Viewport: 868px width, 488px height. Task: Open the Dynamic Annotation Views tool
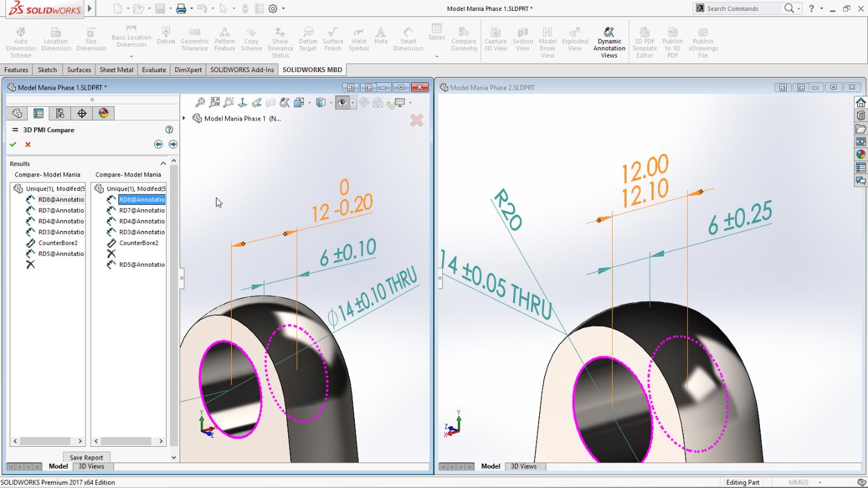tap(608, 38)
